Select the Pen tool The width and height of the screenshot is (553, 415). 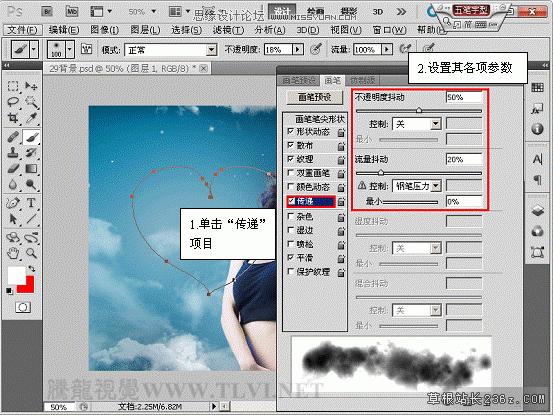pyautogui.click(x=13, y=203)
